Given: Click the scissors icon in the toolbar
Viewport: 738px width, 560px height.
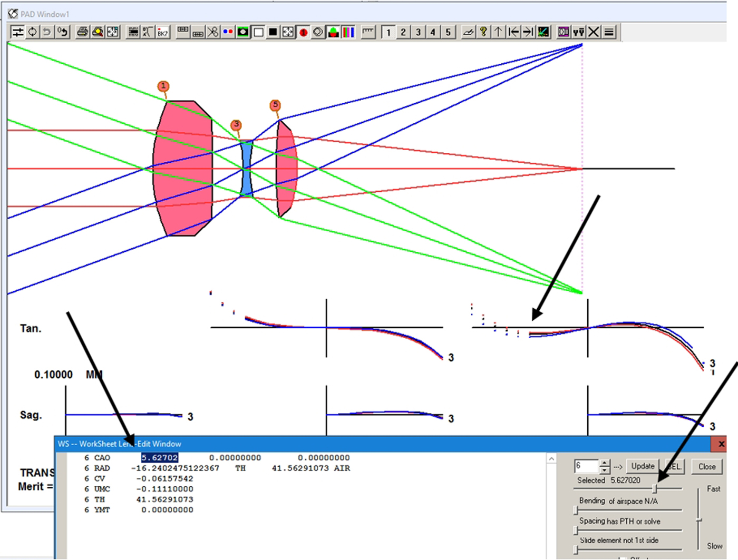Looking at the screenshot, I should pos(212,32).
